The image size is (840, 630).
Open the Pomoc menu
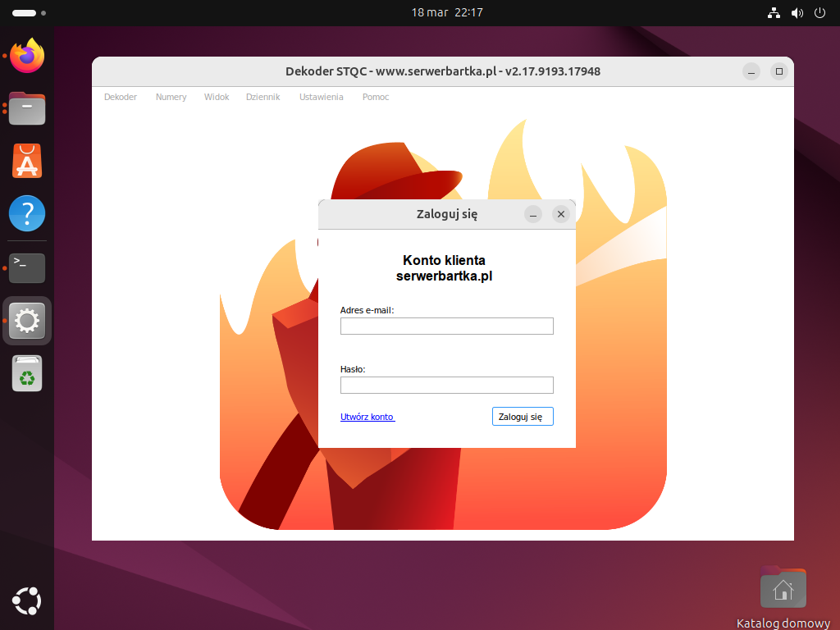click(376, 97)
